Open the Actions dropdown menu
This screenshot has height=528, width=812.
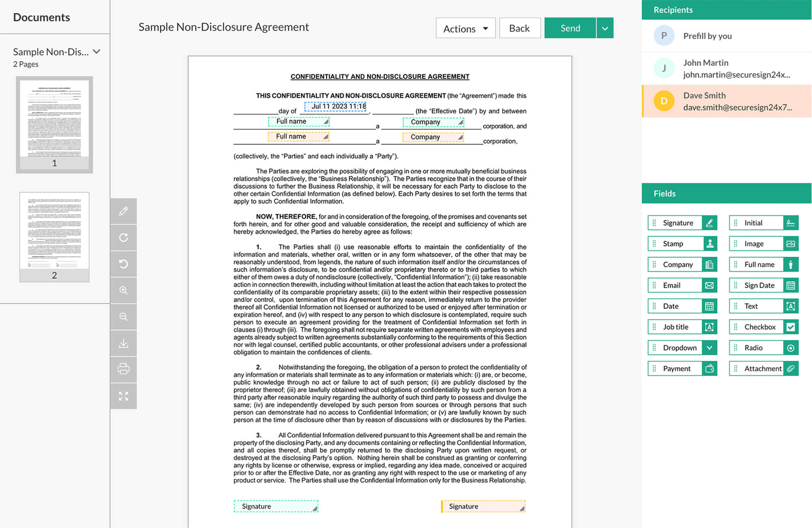click(465, 28)
